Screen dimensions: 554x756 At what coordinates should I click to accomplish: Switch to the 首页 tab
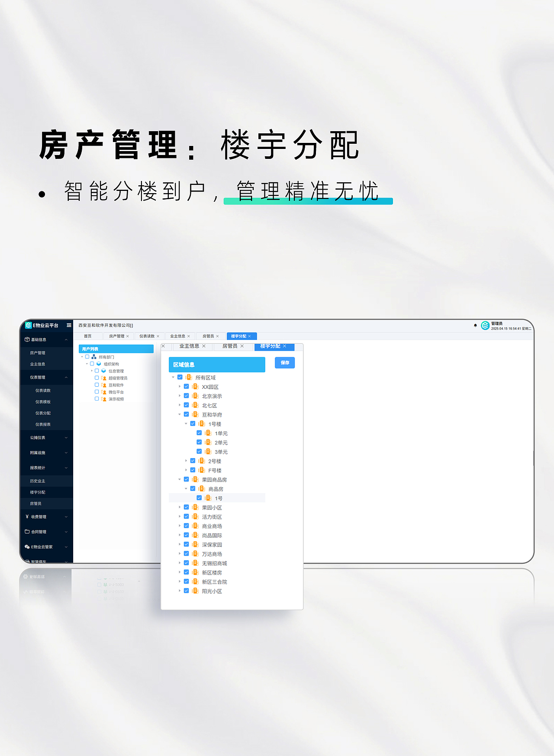[88, 336]
